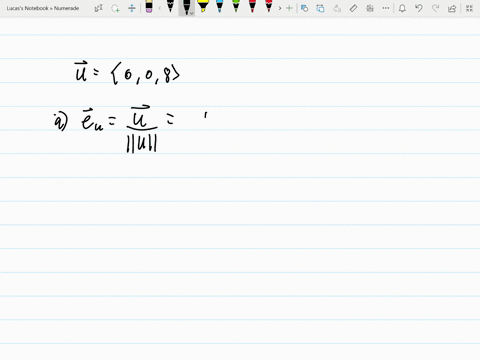The width and height of the screenshot is (480, 360).
Task: Share the notebook page
Action: pos(452,8)
